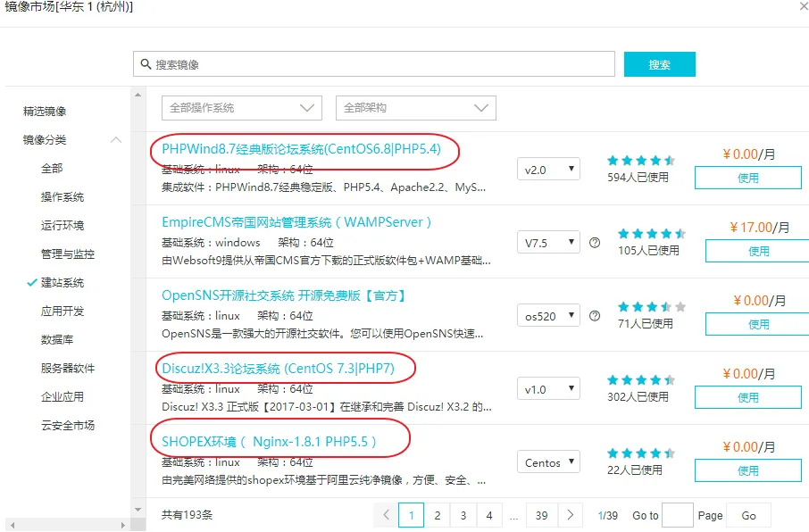Click the 搜索镜像 search field

[x=374, y=64]
